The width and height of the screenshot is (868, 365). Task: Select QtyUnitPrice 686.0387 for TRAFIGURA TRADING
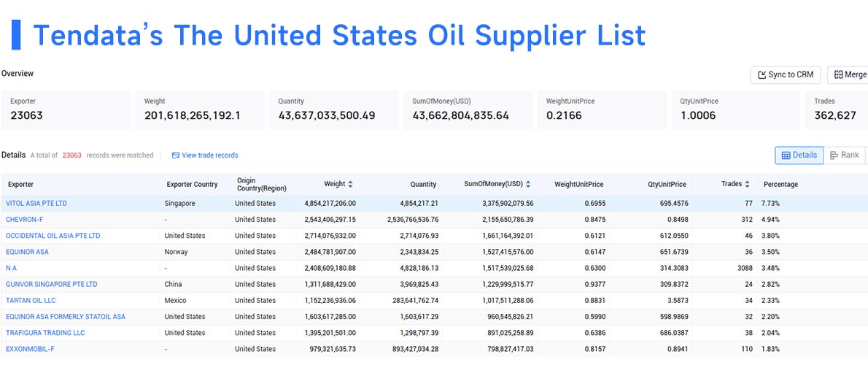(x=673, y=333)
